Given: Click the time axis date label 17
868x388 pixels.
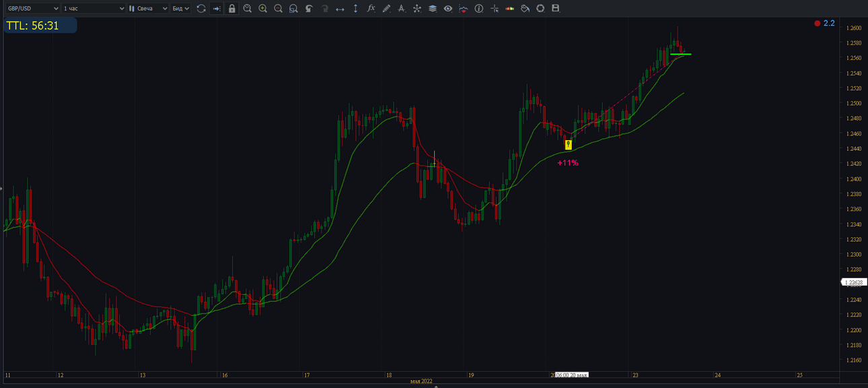Looking at the screenshot, I should (306, 375).
